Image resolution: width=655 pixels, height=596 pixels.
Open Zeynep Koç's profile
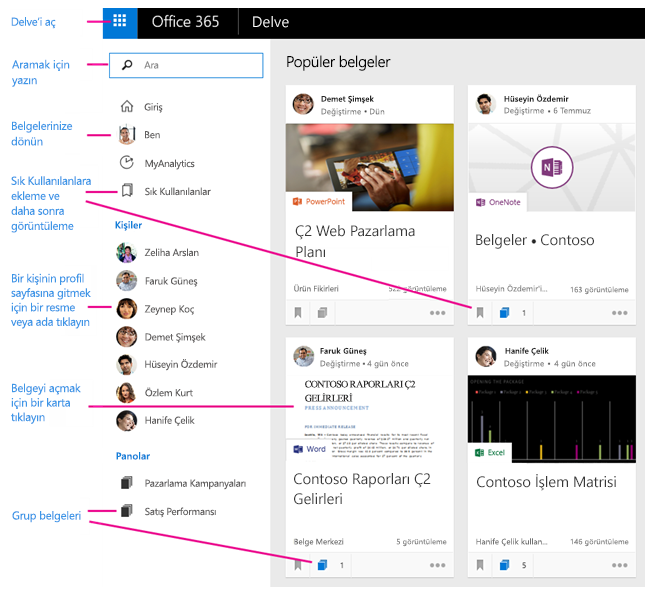point(169,309)
